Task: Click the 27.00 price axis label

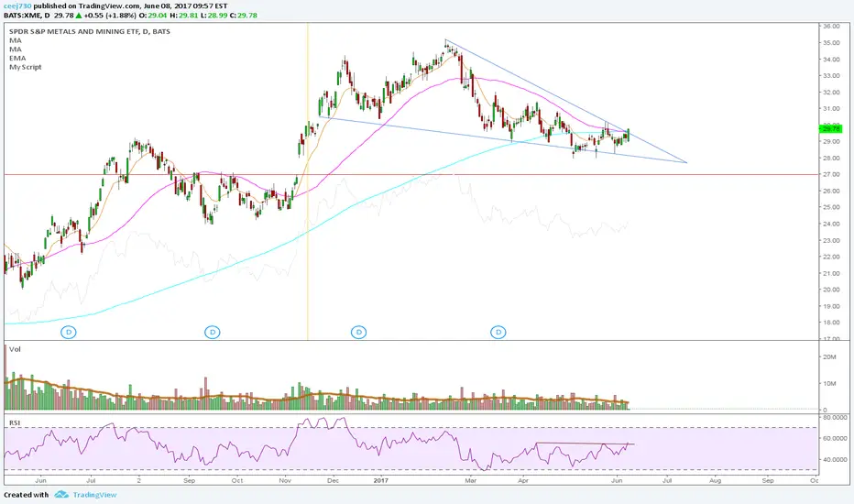Action: [831, 174]
